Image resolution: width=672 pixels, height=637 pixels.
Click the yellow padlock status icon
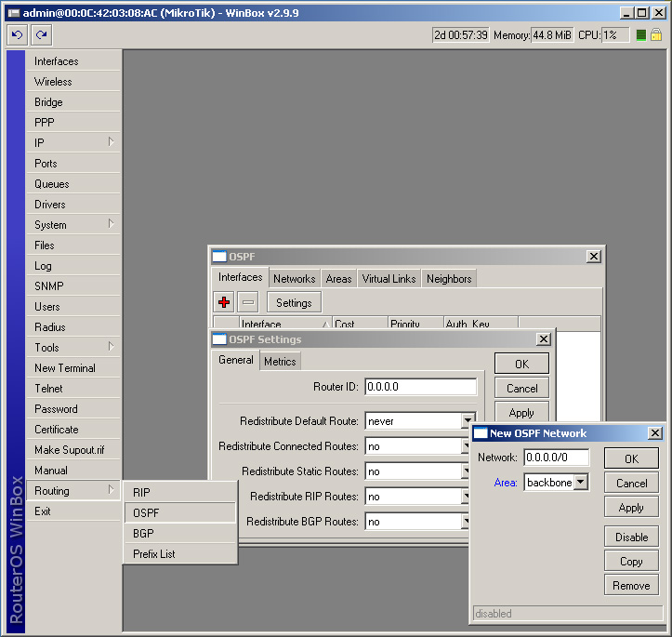[656, 34]
